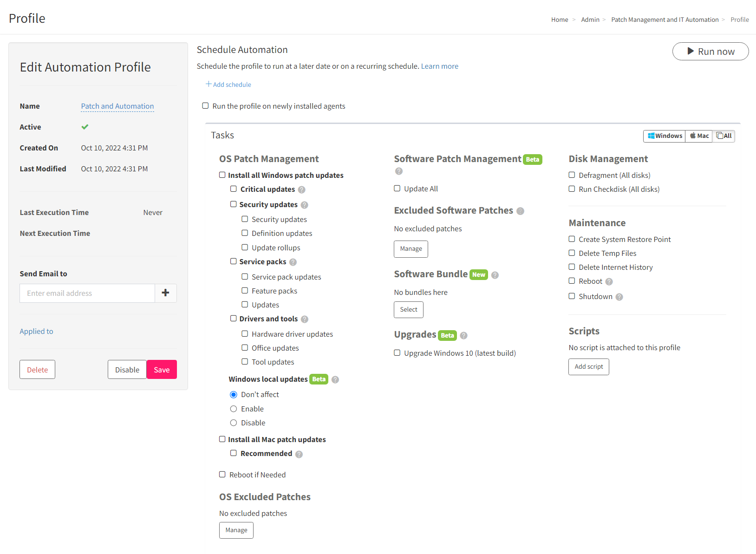This screenshot has height=554, width=756.
Task: Click help icon next to Upgrades Beta
Action: tap(463, 335)
